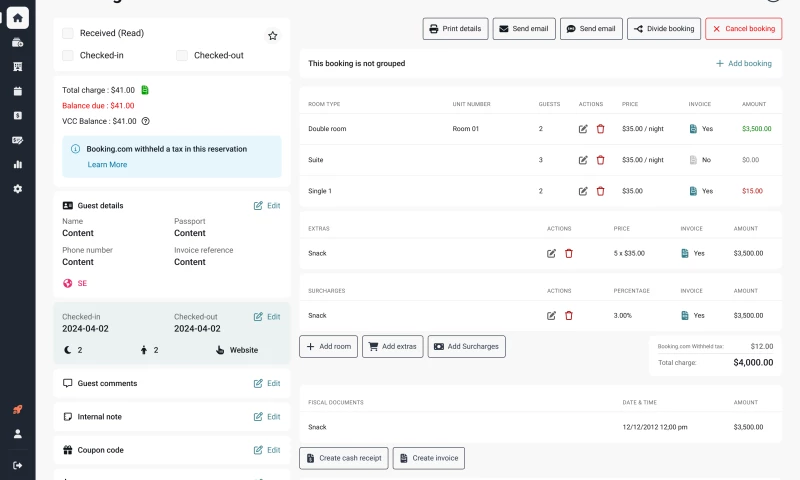Edit Guest details
Image resolution: width=800 pixels, height=480 pixels.
coord(267,206)
